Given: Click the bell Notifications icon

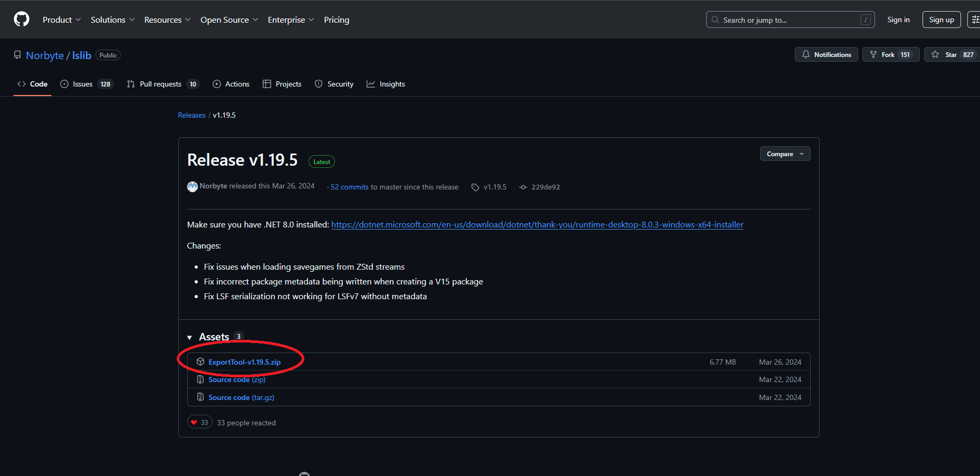Looking at the screenshot, I should pos(806,54).
